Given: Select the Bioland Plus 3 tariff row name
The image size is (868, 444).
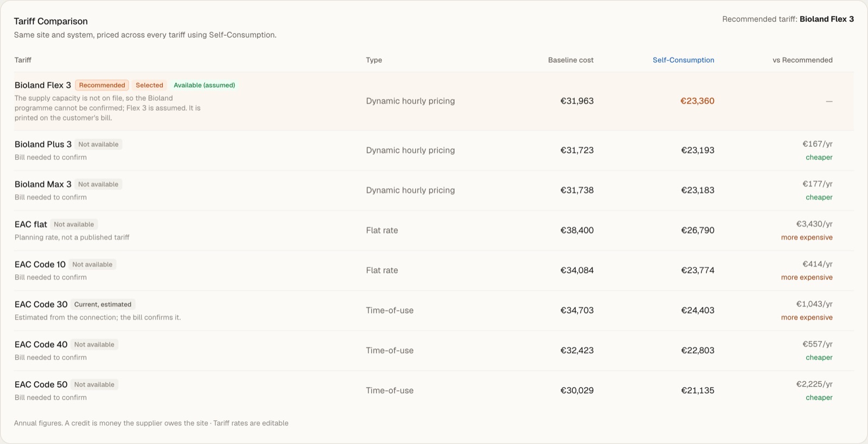Looking at the screenshot, I should click(43, 144).
